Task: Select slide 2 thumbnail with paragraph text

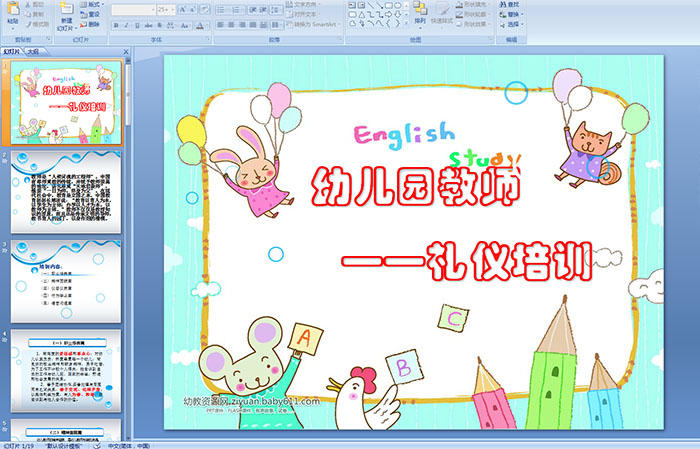Action: click(x=66, y=191)
